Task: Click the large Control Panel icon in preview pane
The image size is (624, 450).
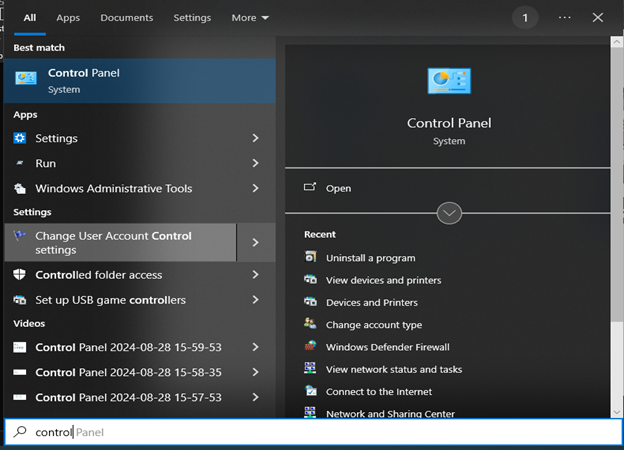Action: pyautogui.click(x=449, y=81)
